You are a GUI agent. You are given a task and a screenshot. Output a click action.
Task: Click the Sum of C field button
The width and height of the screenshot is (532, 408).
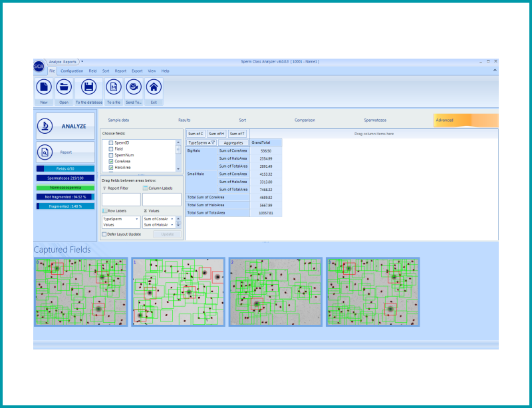point(196,134)
